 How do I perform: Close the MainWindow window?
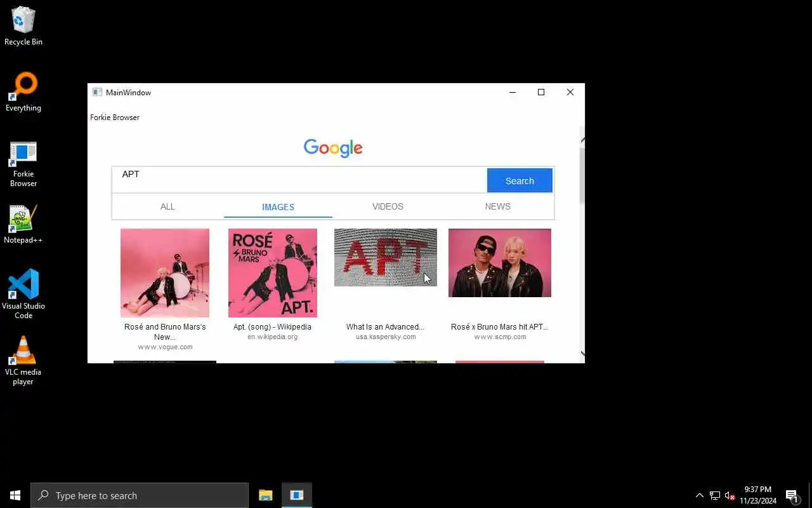[x=570, y=92]
